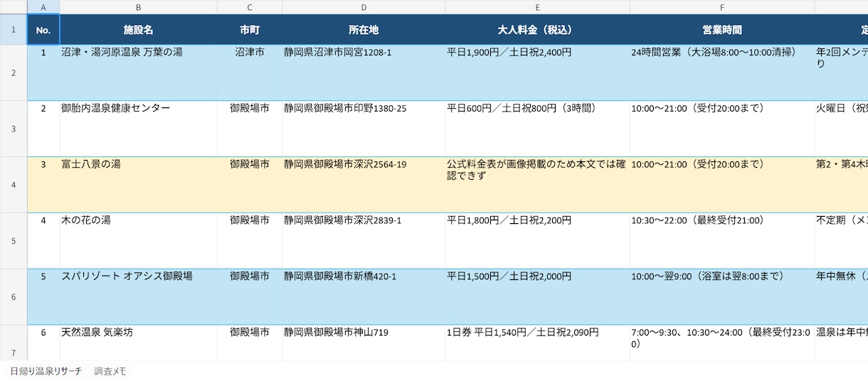Select hours cell starting 7:00〜9:30、10:30〜24:00
Viewport: 868px width, 381px height.
[x=722, y=343]
